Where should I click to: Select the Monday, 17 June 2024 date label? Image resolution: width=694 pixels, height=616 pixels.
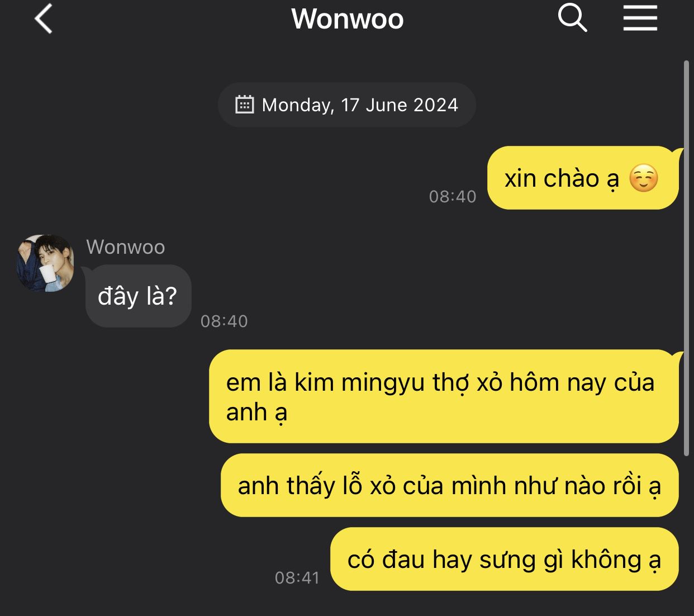pos(360,105)
